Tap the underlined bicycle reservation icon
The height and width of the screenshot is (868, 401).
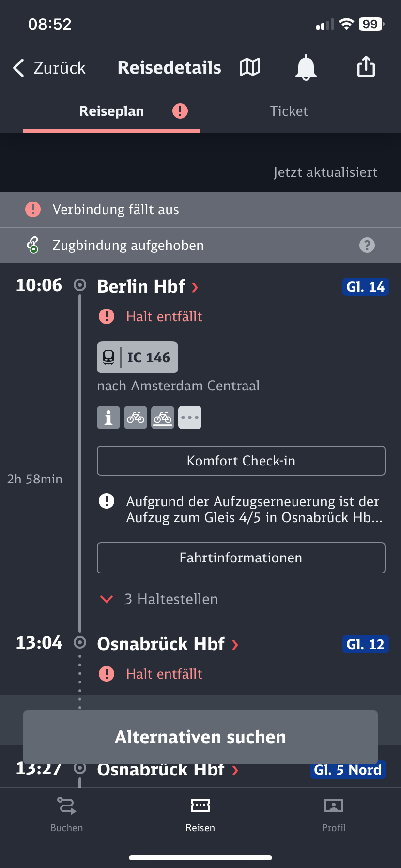pyautogui.click(x=163, y=418)
